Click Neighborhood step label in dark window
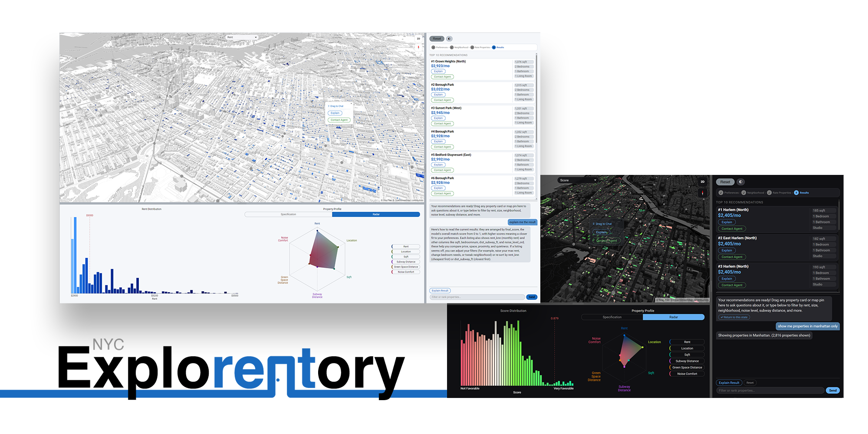Screen dimensions: 868x434 756,193
